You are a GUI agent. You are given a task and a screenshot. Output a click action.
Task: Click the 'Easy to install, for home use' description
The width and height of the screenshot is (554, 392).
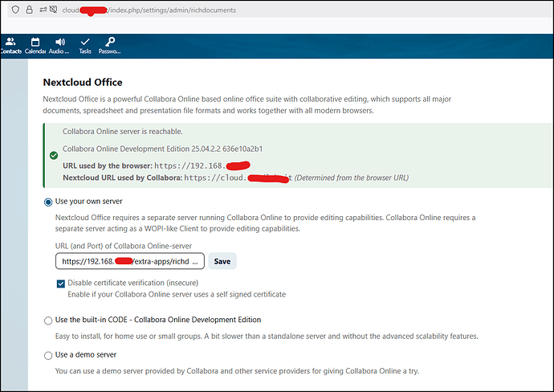point(267,336)
